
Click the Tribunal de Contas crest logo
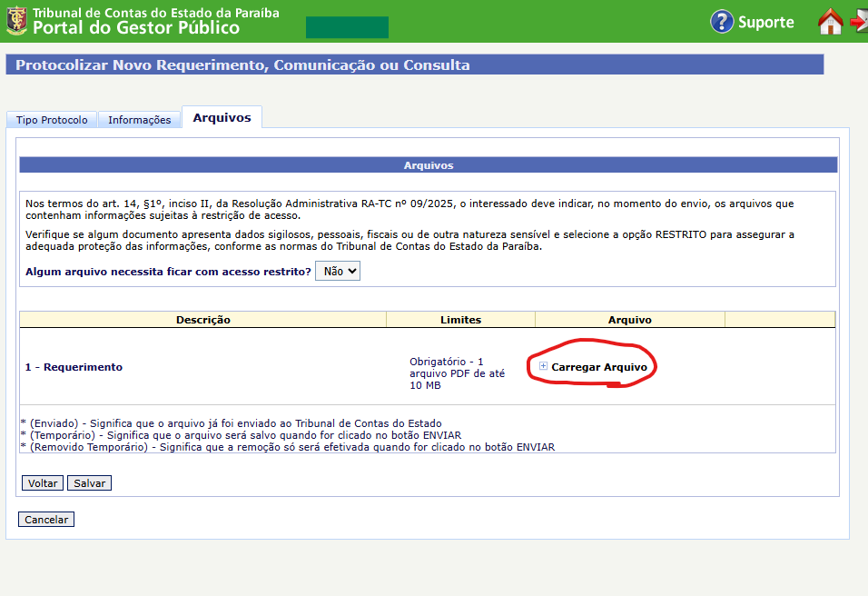pyautogui.click(x=16, y=21)
